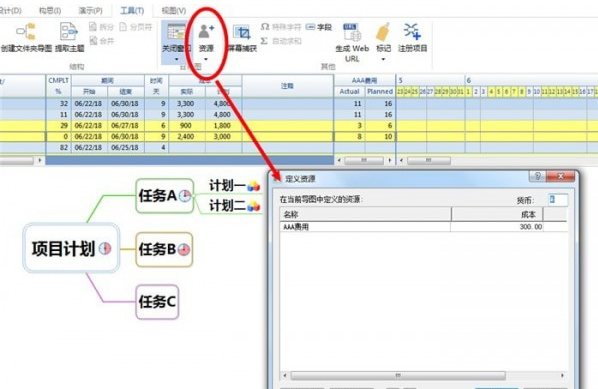Open the 资源 resources person icon
The height and width of the screenshot is (389, 598).
[206, 32]
